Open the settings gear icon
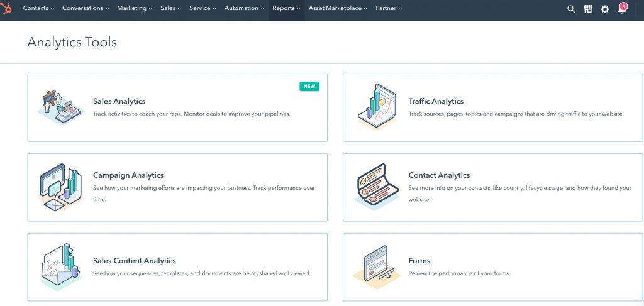 point(605,9)
